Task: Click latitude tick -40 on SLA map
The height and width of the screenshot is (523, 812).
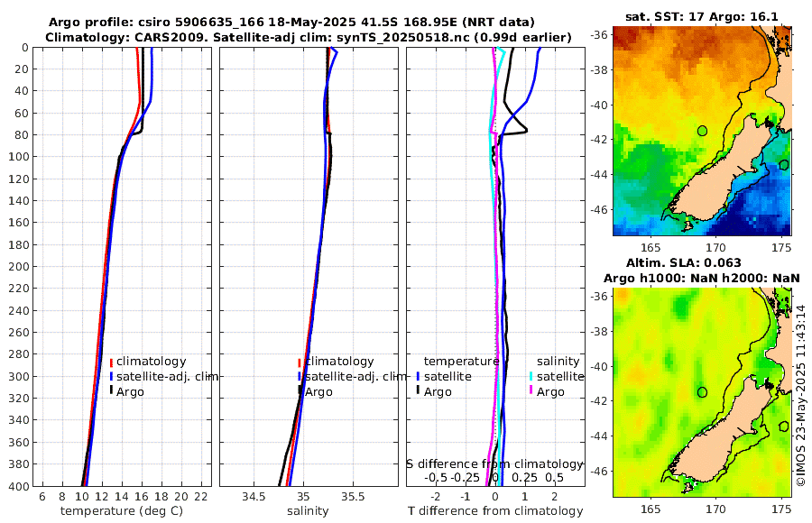Action: (x=599, y=367)
